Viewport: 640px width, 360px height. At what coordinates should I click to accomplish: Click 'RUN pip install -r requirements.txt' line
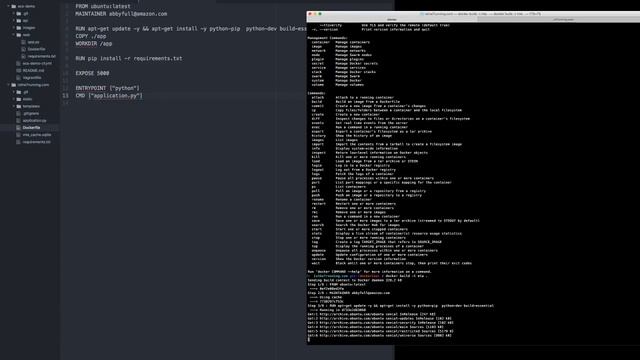pyautogui.click(x=129, y=58)
